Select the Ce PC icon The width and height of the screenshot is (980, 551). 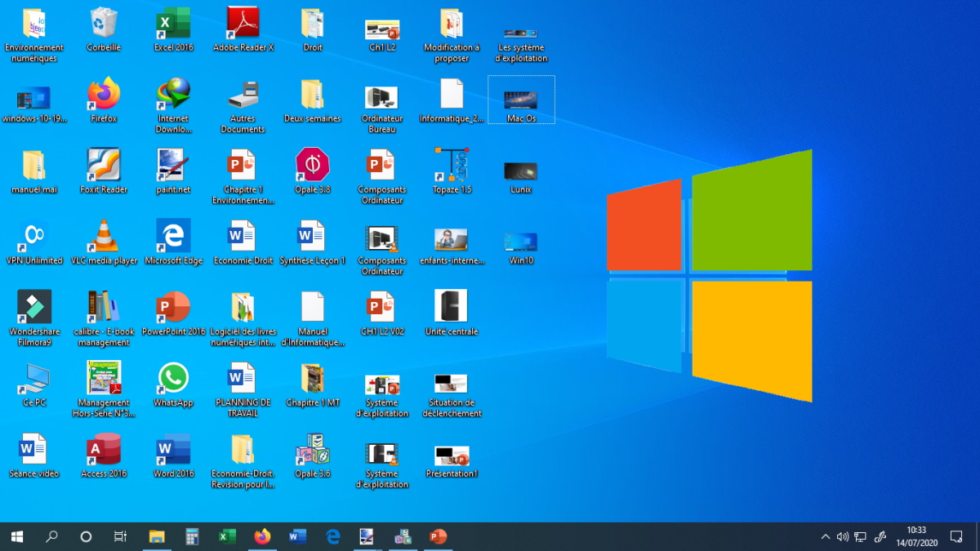pos(34,385)
